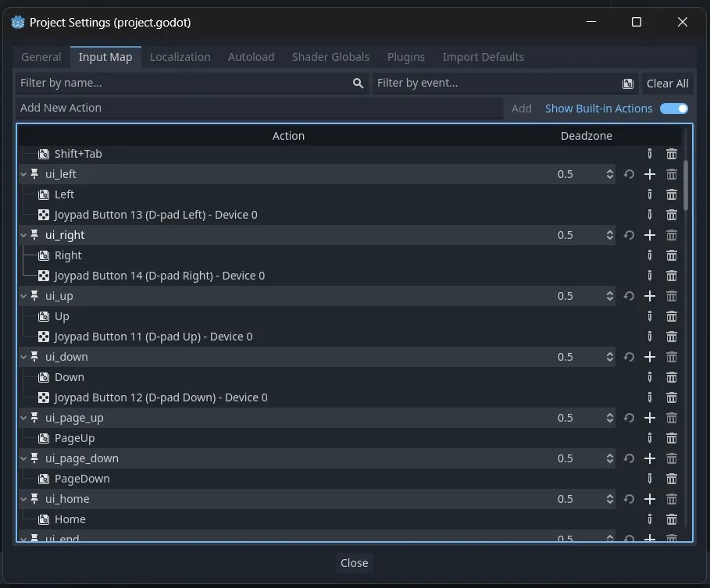Viewport: 710px width, 588px height.
Task: Delete the Right key event
Action: tap(672, 255)
